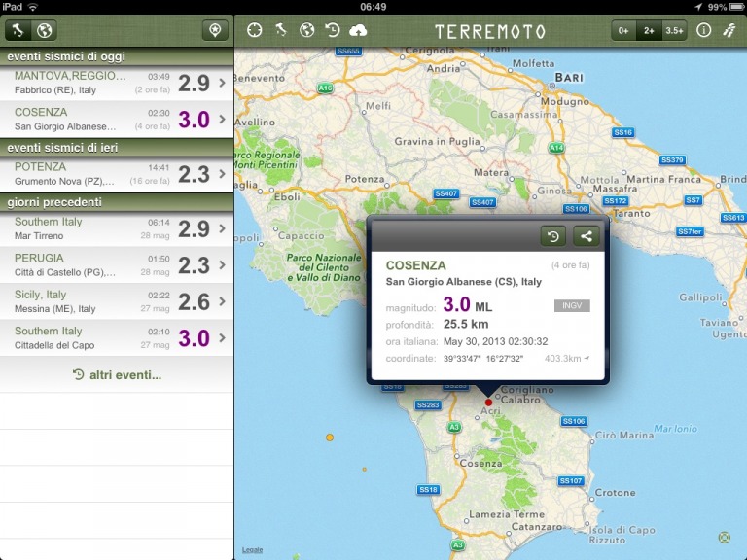Viewport: 747px width, 560px height.
Task: Tap the Potenza city label on map
Action: point(365,179)
